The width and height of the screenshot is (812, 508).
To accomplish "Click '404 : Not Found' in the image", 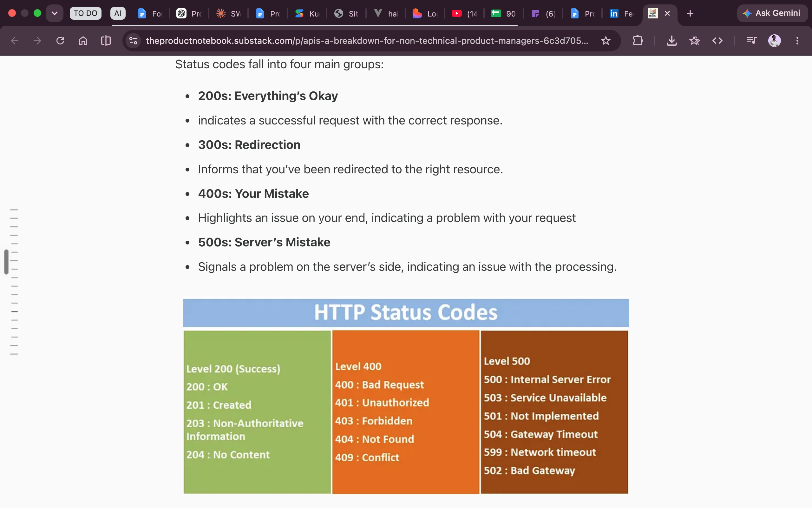I will pyautogui.click(x=375, y=439).
